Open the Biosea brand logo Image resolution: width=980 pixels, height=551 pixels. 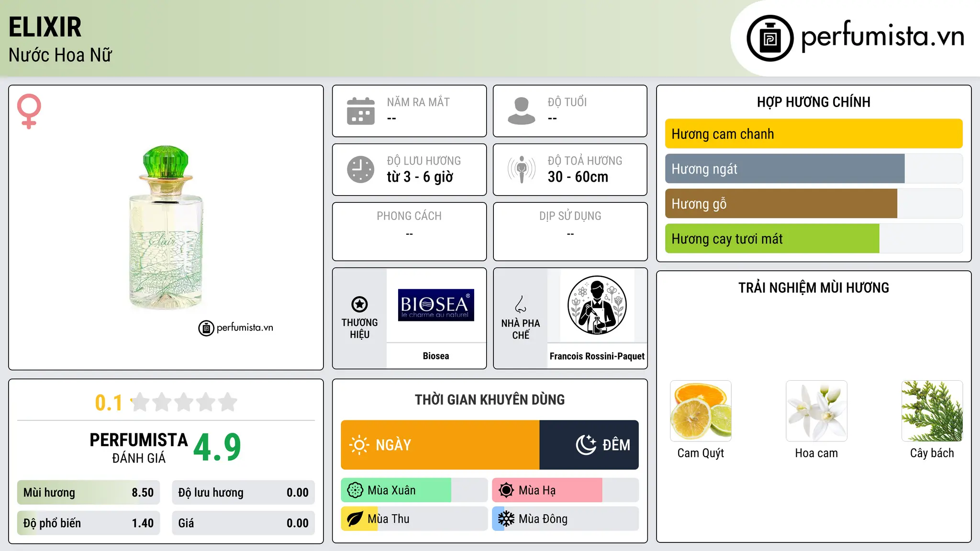pyautogui.click(x=436, y=305)
